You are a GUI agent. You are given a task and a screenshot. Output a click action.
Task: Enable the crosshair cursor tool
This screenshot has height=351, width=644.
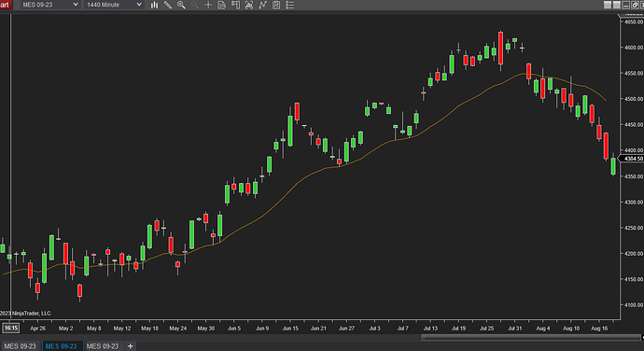208,5
